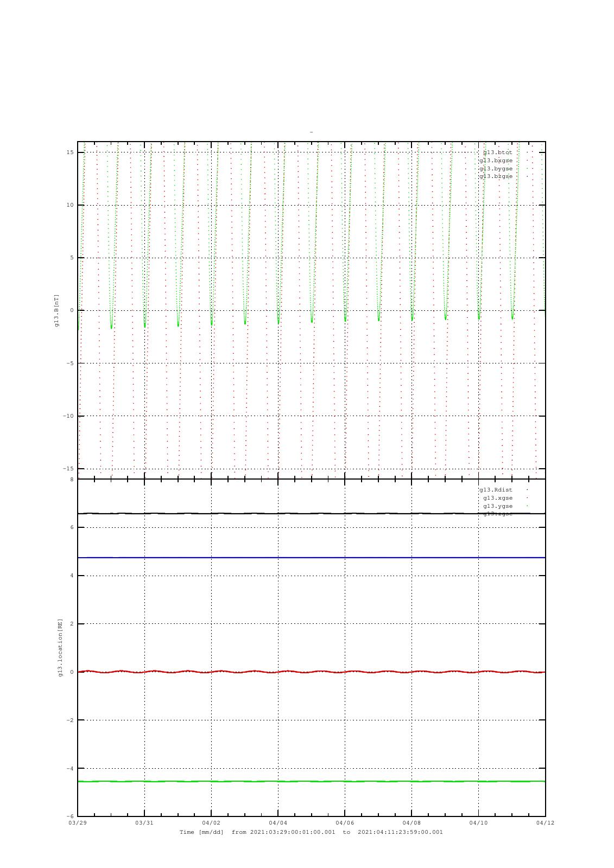The image size is (614, 868).
Task: Select the g13.location[RE] vertical axis title
Action: click(x=61, y=648)
